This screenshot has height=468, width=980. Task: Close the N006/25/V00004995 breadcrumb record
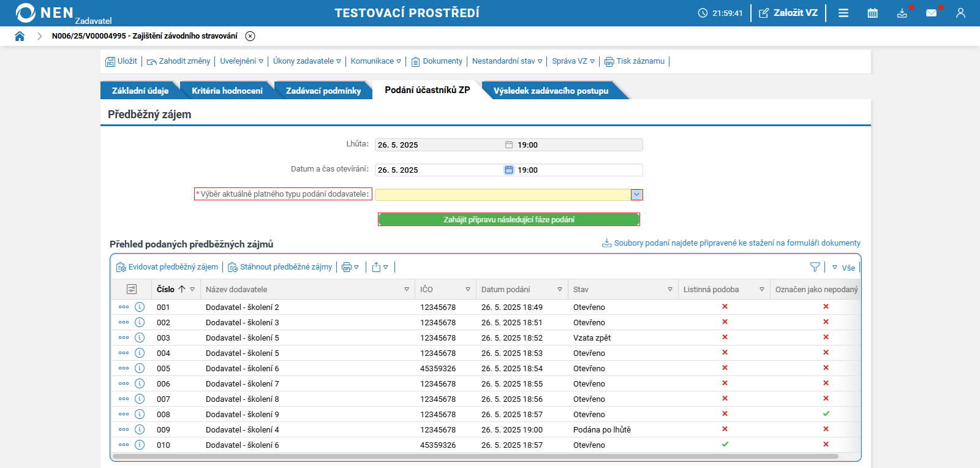click(x=250, y=36)
